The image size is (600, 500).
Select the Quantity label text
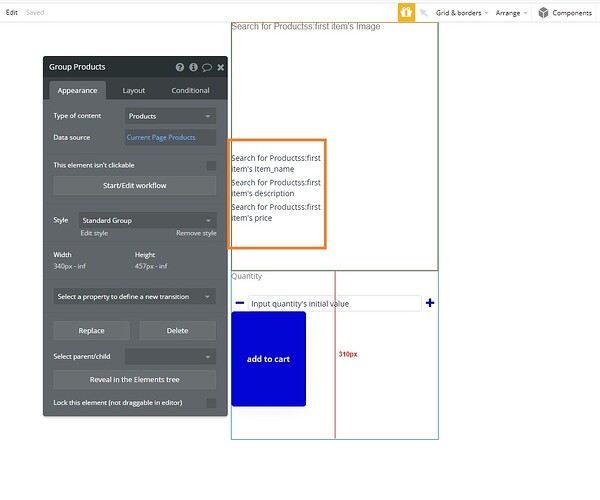(x=247, y=276)
